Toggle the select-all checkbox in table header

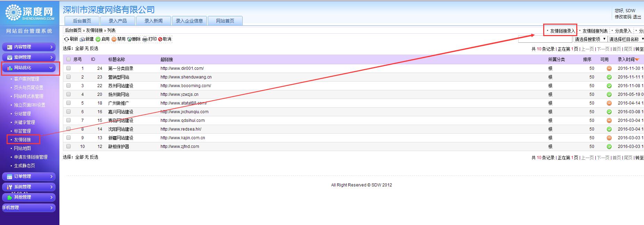pyautogui.click(x=68, y=59)
